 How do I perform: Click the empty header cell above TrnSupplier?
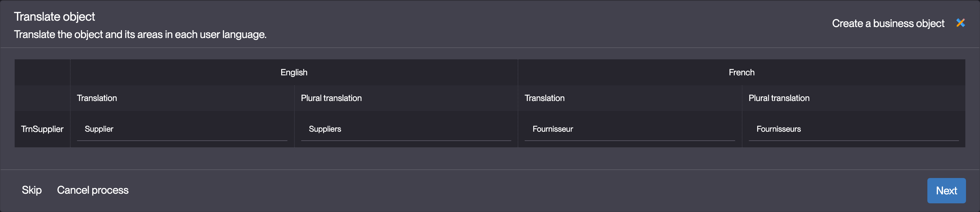tap(42, 85)
